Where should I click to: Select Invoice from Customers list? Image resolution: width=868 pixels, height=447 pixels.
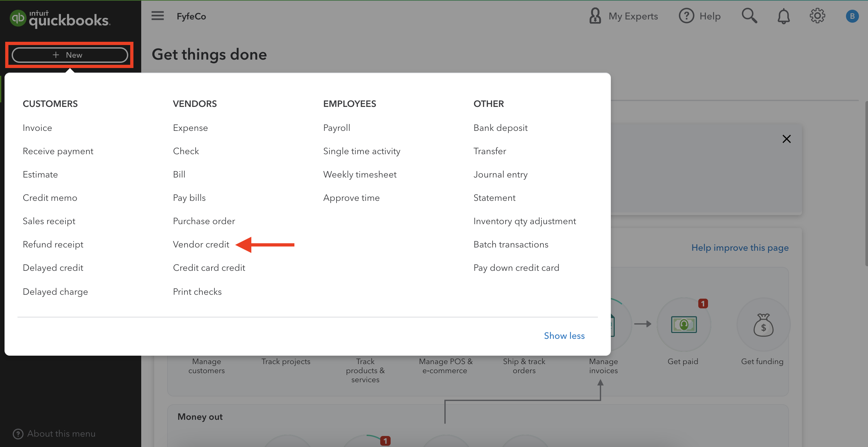pos(37,128)
